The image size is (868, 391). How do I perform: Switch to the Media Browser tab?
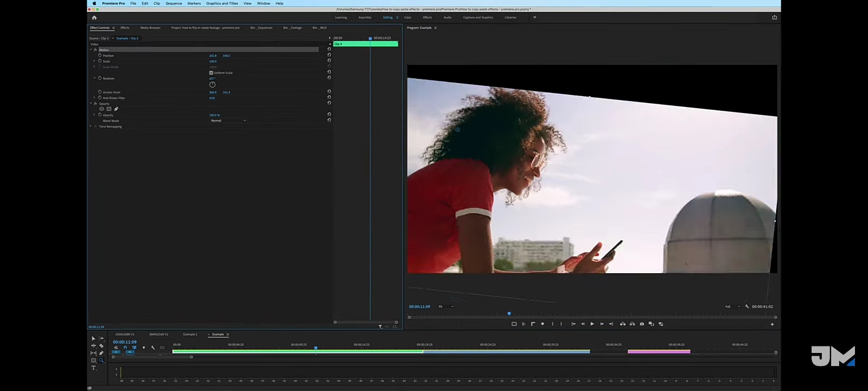pos(150,28)
